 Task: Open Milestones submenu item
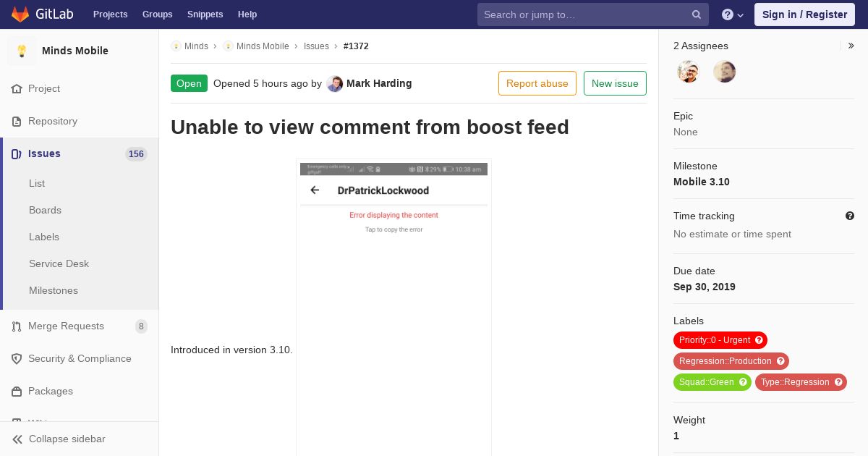point(54,290)
